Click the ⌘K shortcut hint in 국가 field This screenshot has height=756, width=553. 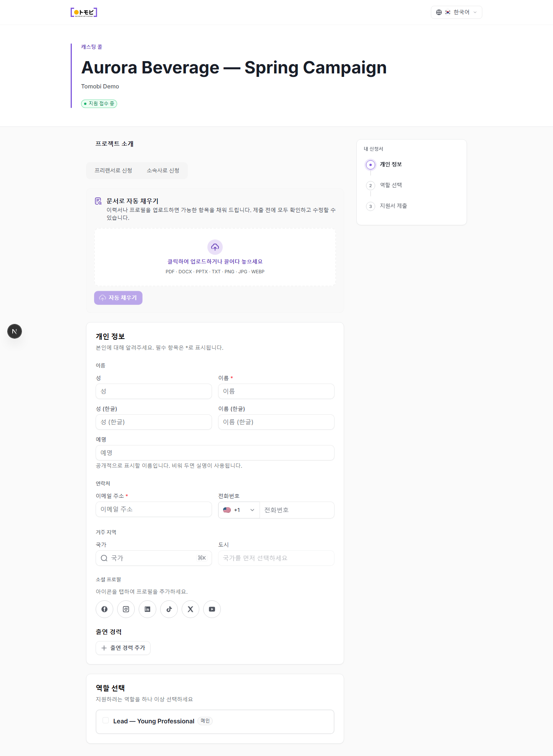click(202, 558)
